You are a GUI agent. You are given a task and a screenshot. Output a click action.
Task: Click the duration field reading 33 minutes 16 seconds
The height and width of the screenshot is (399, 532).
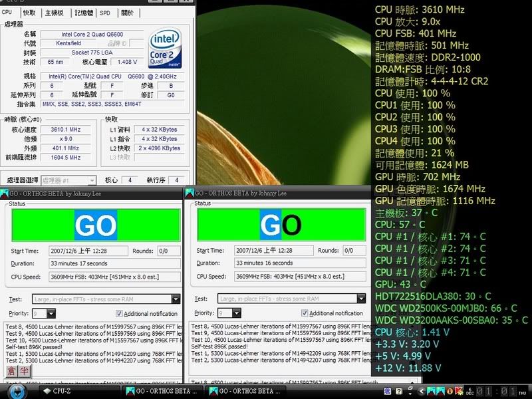point(301,263)
